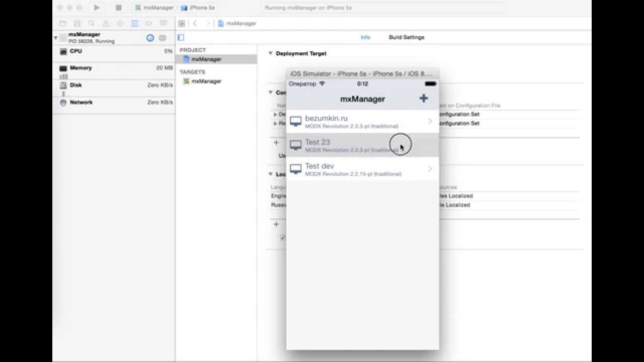The height and width of the screenshot is (362, 644).
Task: Open the Symbol navigator icon
Action: [x=77, y=24]
